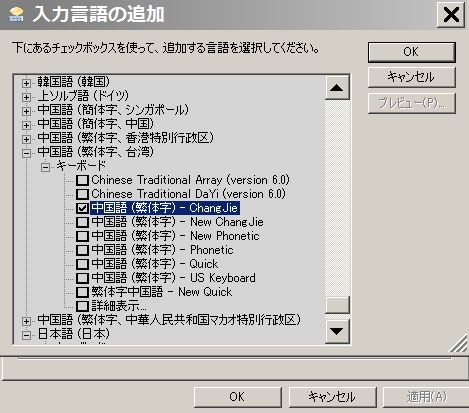Click the vertical scrollbar thumb
469x413 pixels.
[x=337, y=305]
